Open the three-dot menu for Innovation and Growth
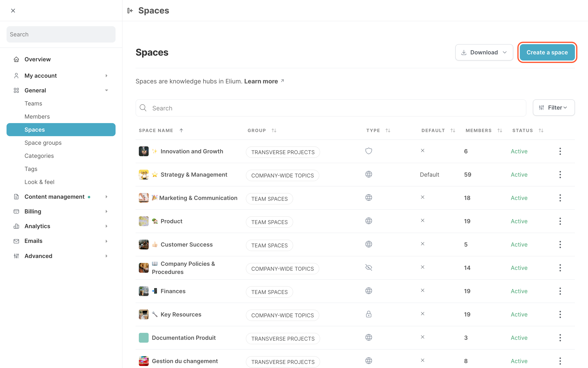Screen dimensions: 588x368 (x=560, y=151)
